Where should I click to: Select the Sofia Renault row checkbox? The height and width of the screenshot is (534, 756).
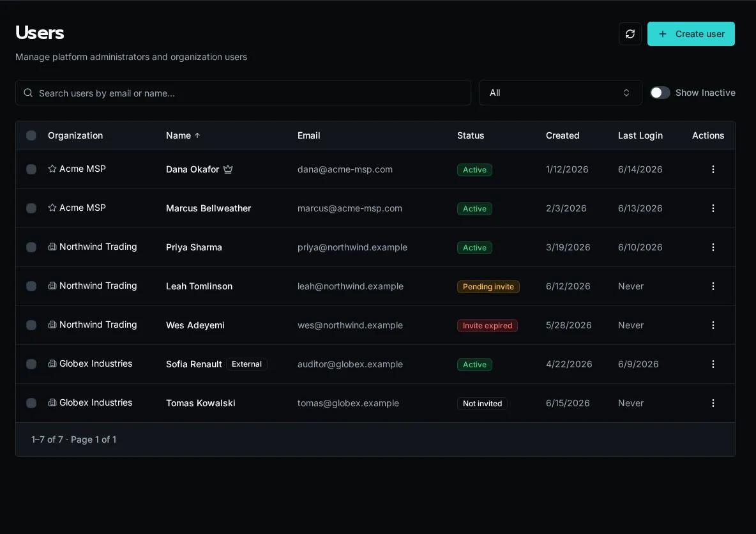(x=31, y=364)
